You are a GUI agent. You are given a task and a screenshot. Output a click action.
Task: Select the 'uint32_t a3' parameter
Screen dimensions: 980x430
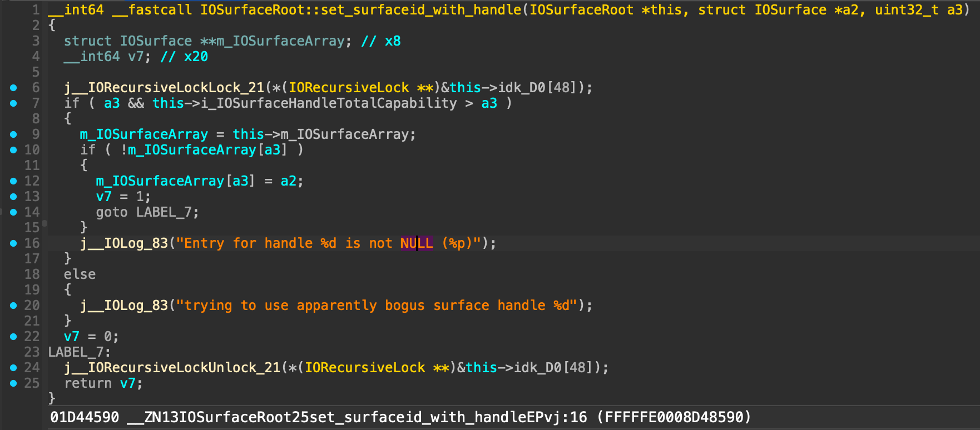click(x=919, y=10)
